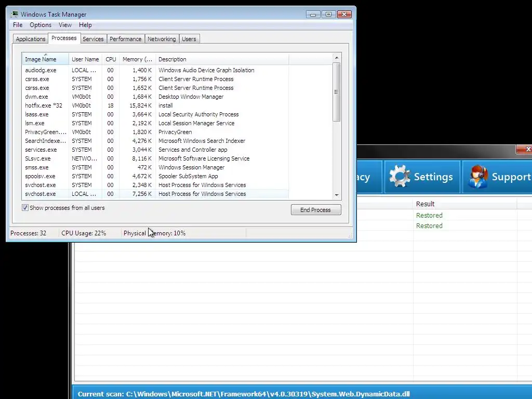Click the Physical Memory: 10% status entry
The width and height of the screenshot is (532, 399).
click(x=154, y=233)
